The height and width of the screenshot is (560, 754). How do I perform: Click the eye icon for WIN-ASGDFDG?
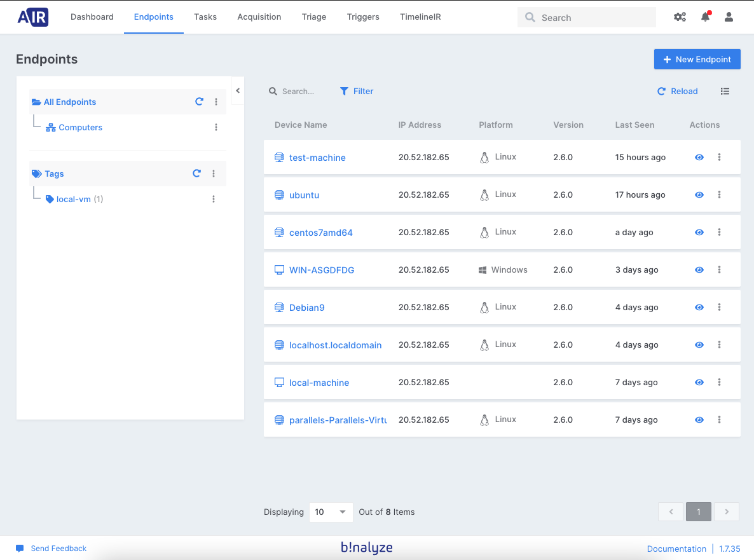[699, 270]
